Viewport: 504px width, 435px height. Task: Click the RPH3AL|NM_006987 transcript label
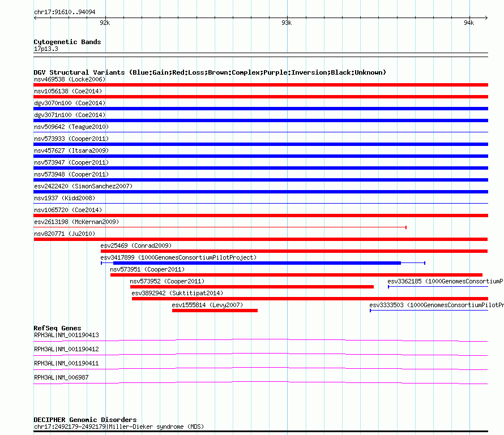pos(61,377)
